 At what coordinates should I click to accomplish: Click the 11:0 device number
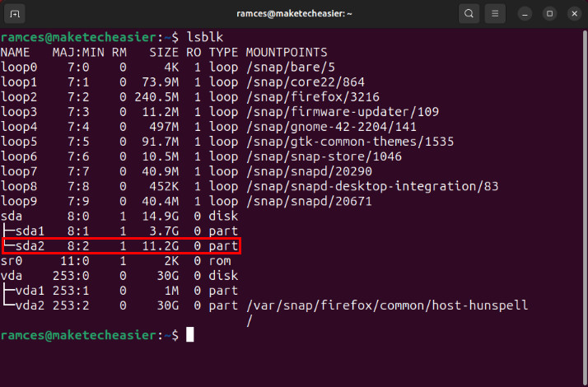[75, 261]
